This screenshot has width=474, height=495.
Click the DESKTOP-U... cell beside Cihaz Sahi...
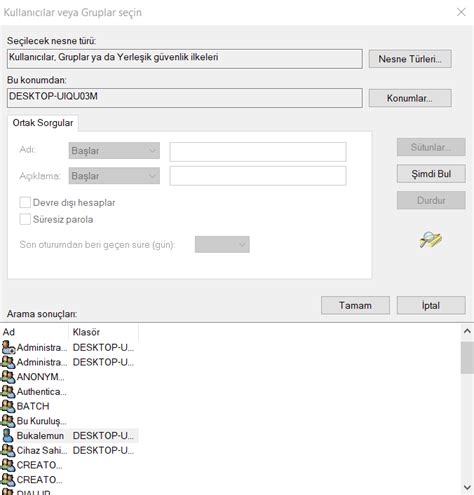click(103, 450)
